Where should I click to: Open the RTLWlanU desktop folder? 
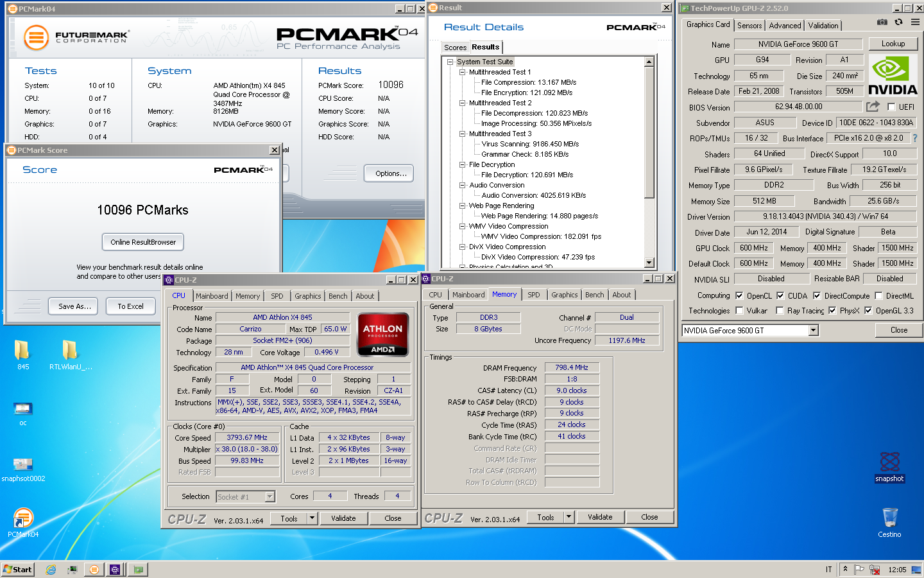[71, 355]
